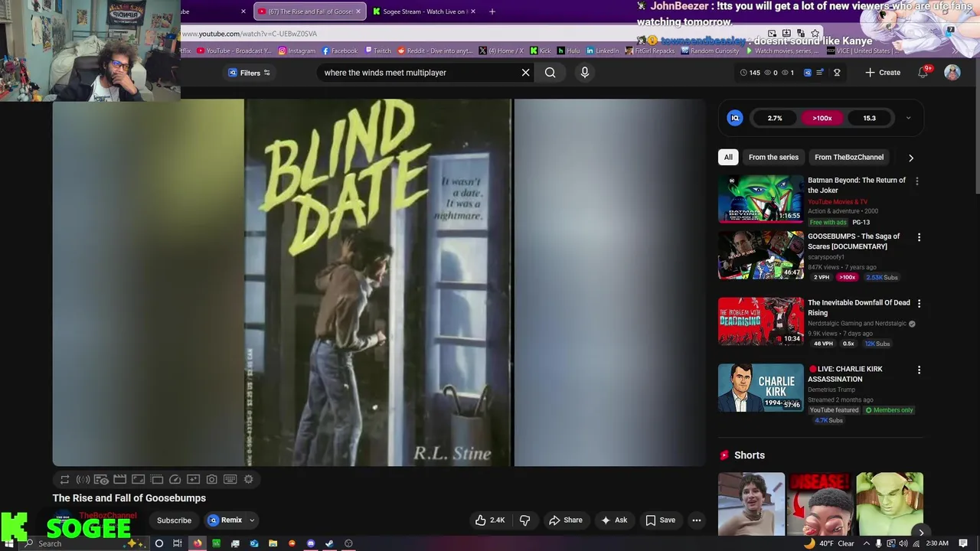The width and height of the screenshot is (980, 551).
Task: Click the Members only badge
Action: [x=889, y=410]
